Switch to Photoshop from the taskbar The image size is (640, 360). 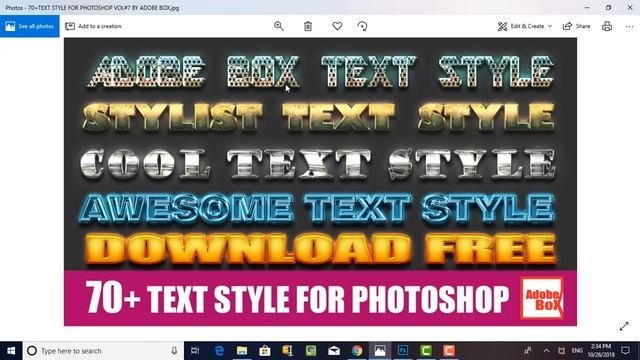pyautogui.click(x=403, y=351)
